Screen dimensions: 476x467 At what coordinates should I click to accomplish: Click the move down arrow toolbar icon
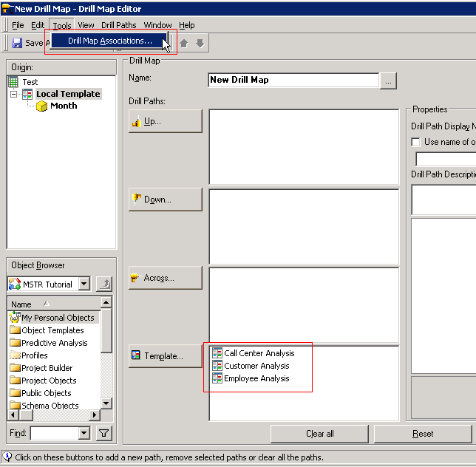click(200, 44)
